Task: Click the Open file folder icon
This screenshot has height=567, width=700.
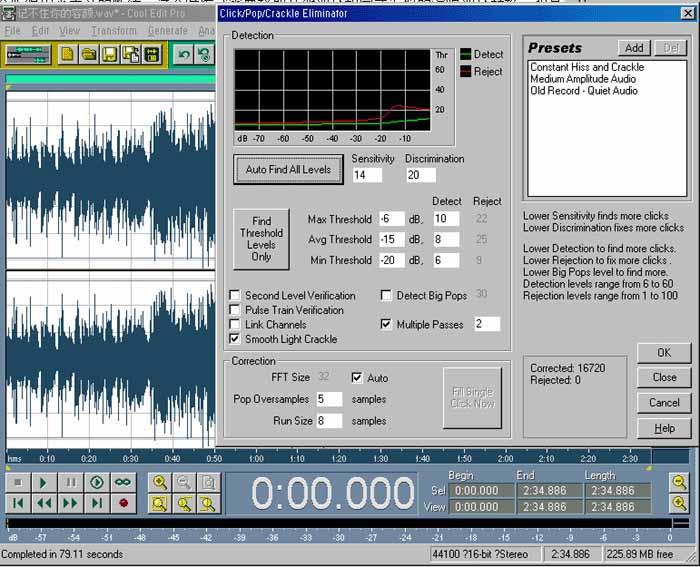Action: 88,54
